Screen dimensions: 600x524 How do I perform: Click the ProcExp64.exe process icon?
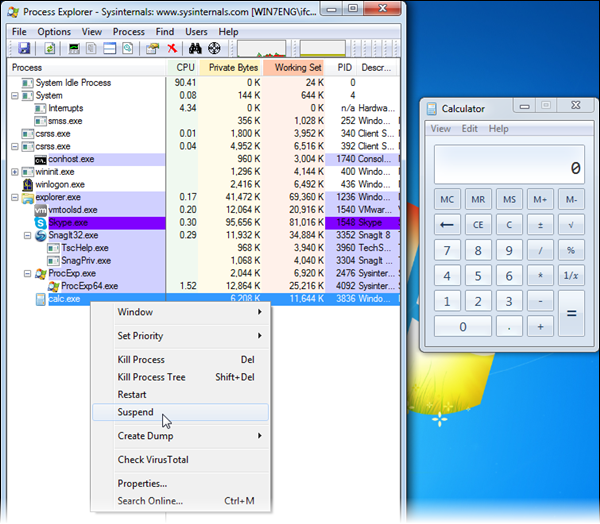[x=54, y=286]
